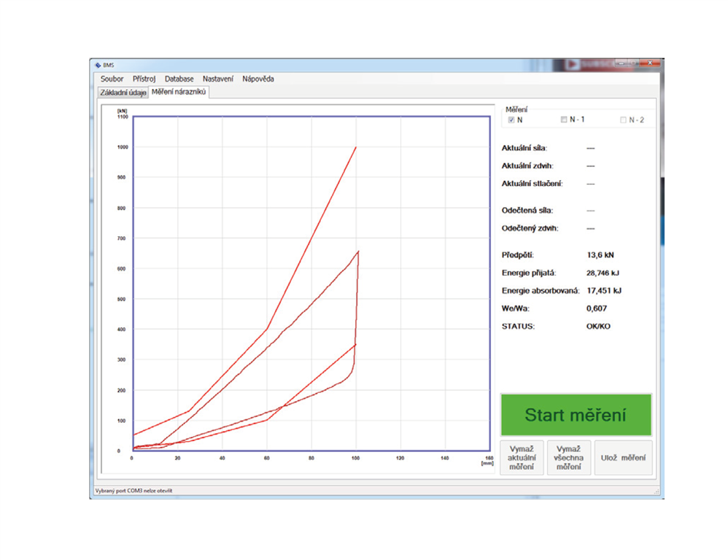The image size is (728, 560).
Task: Open the Nastavení menu
Action: [x=218, y=79]
